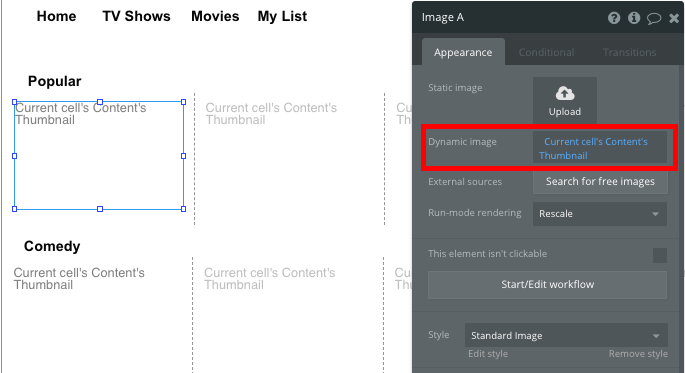Open the comment speech bubble icon
The height and width of the screenshot is (373, 685).
pyautogui.click(x=654, y=18)
